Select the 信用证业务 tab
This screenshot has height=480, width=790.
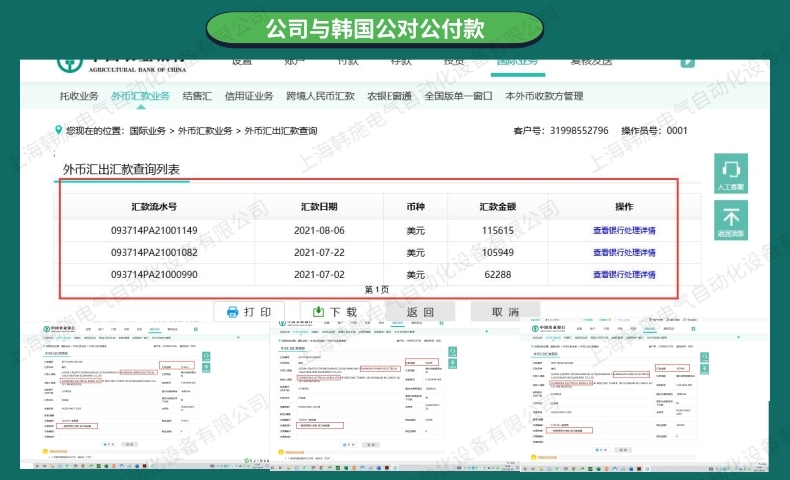click(249, 97)
